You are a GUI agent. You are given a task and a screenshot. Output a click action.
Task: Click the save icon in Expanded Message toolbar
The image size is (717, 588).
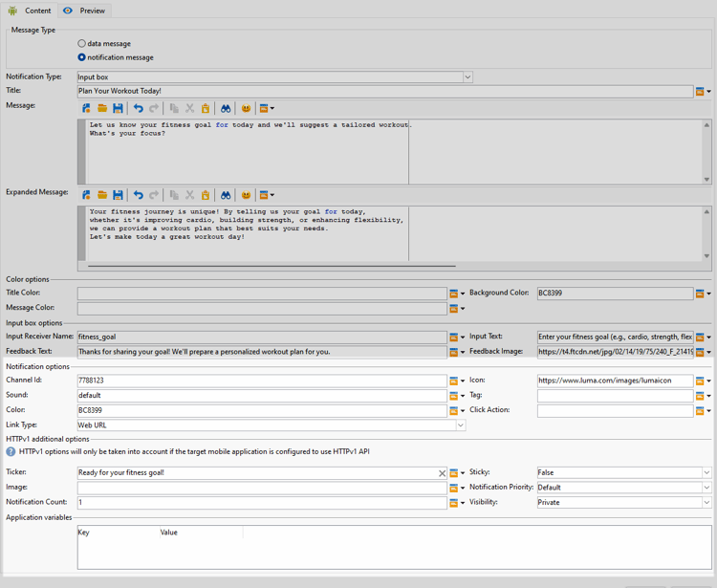118,195
